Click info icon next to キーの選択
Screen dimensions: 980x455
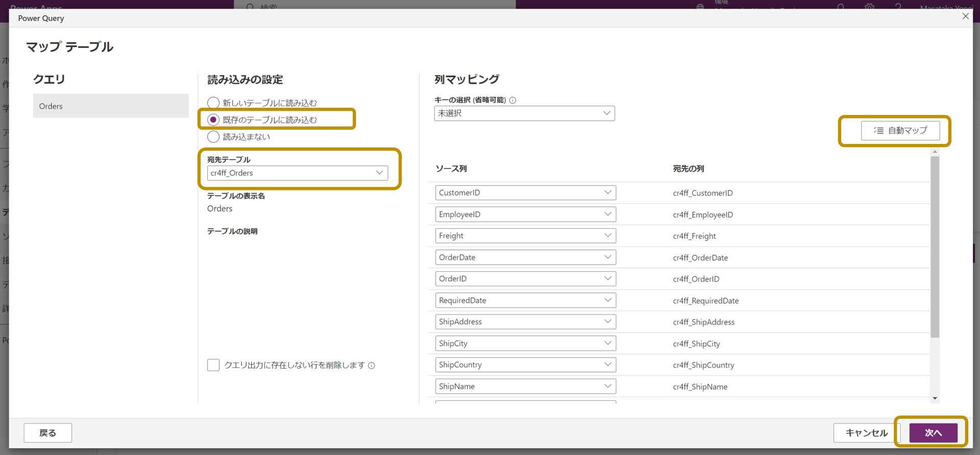[512, 100]
